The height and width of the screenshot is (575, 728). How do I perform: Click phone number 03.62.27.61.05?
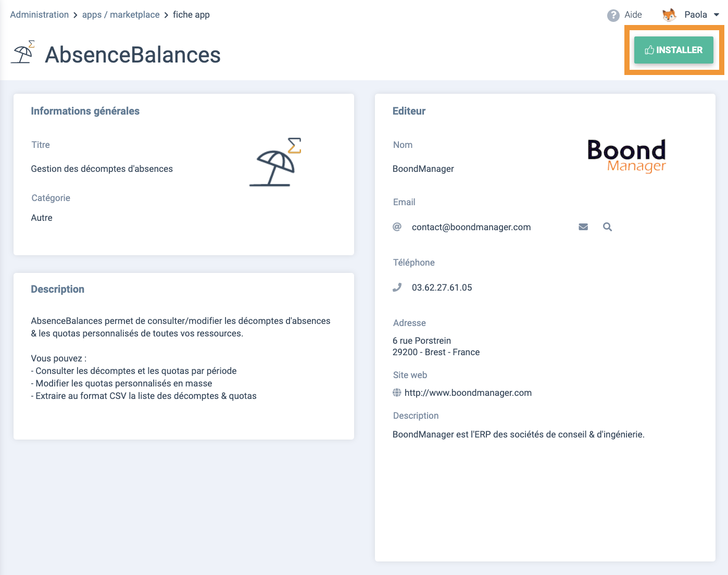[x=442, y=287]
